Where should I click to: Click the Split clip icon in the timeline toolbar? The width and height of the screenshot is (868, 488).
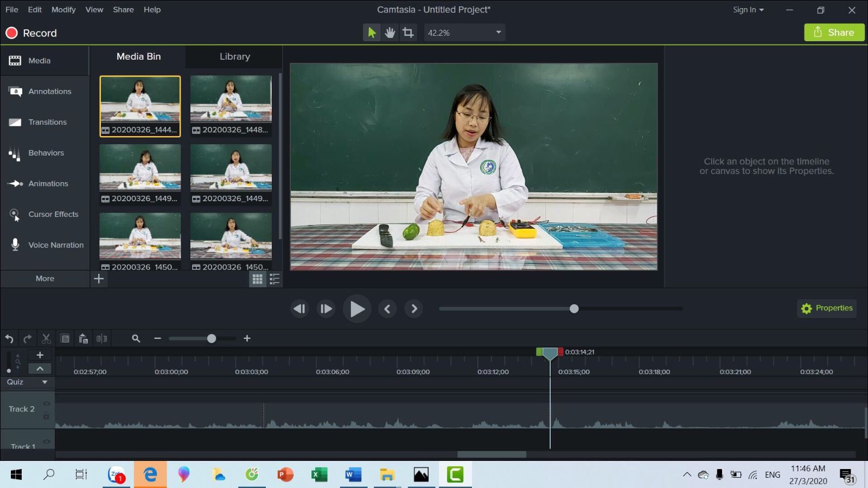pyautogui.click(x=101, y=339)
